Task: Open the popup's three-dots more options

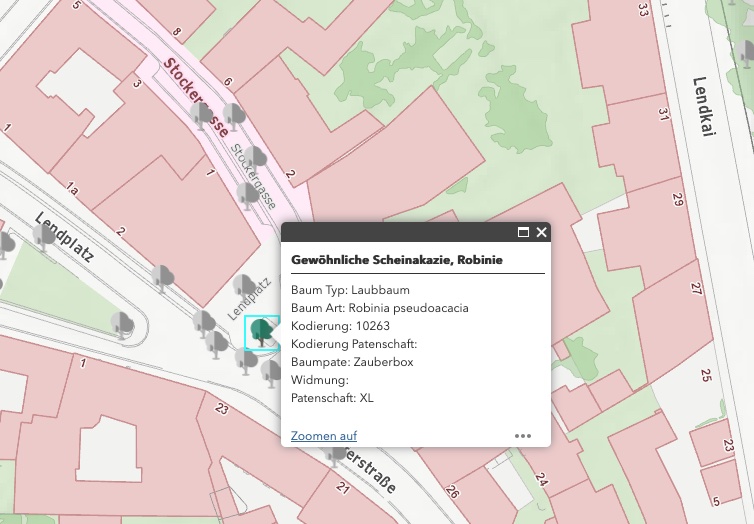Action: tap(523, 436)
